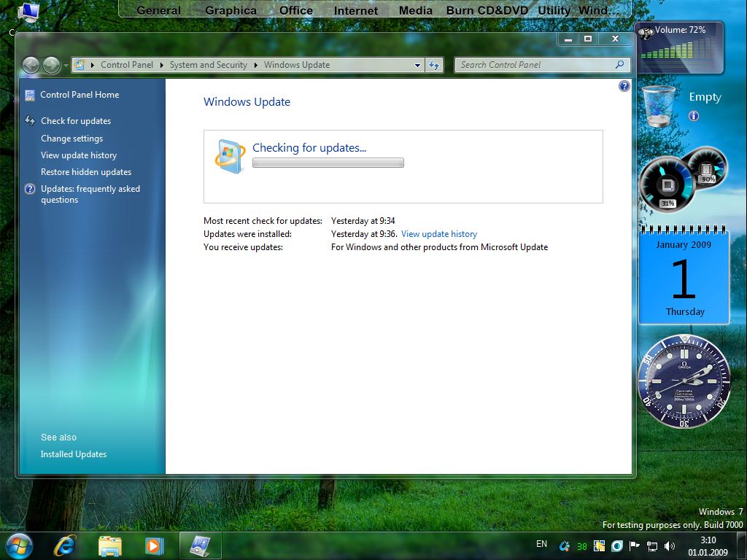The width and height of the screenshot is (747, 560).
Task: Open Windows Media Player from taskbar
Action: pos(154,545)
